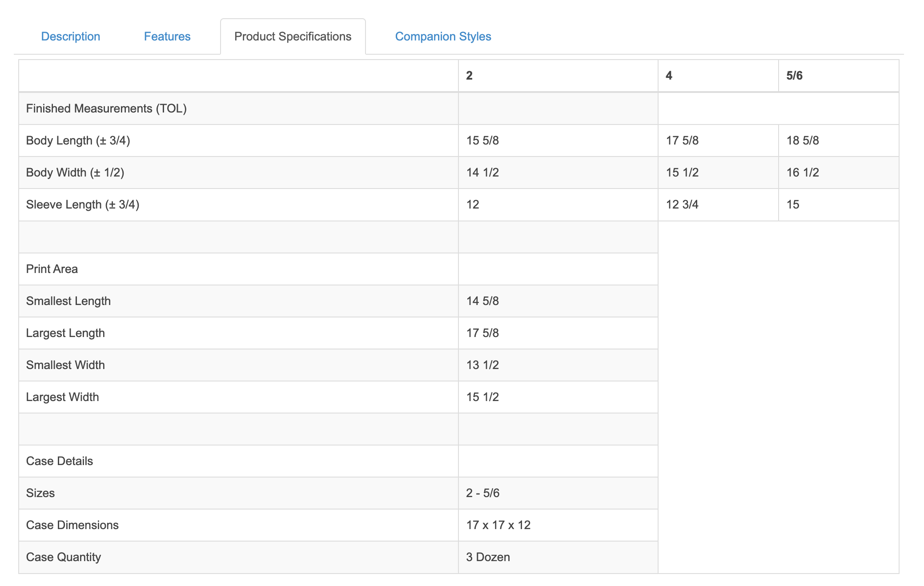Click the 5/6 size column header
Screen dimensions: 924x586
point(839,76)
